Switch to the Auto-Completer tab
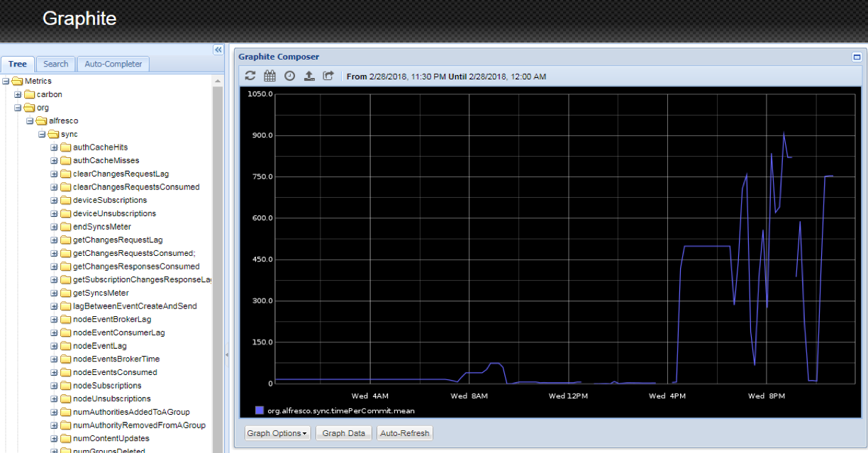The image size is (868, 453). (x=113, y=64)
